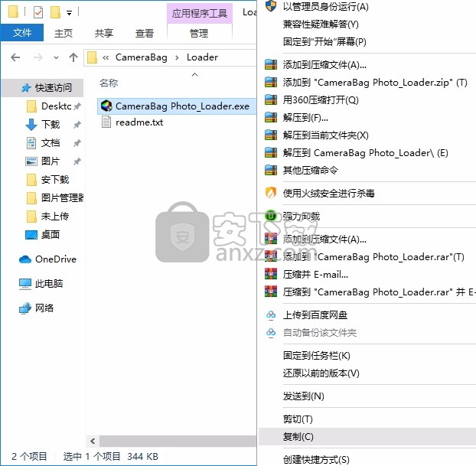The width and height of the screenshot is (476, 466).
Task: Click the Baidu cloud icon beside 上传到百度网盘
Action: coord(271,315)
